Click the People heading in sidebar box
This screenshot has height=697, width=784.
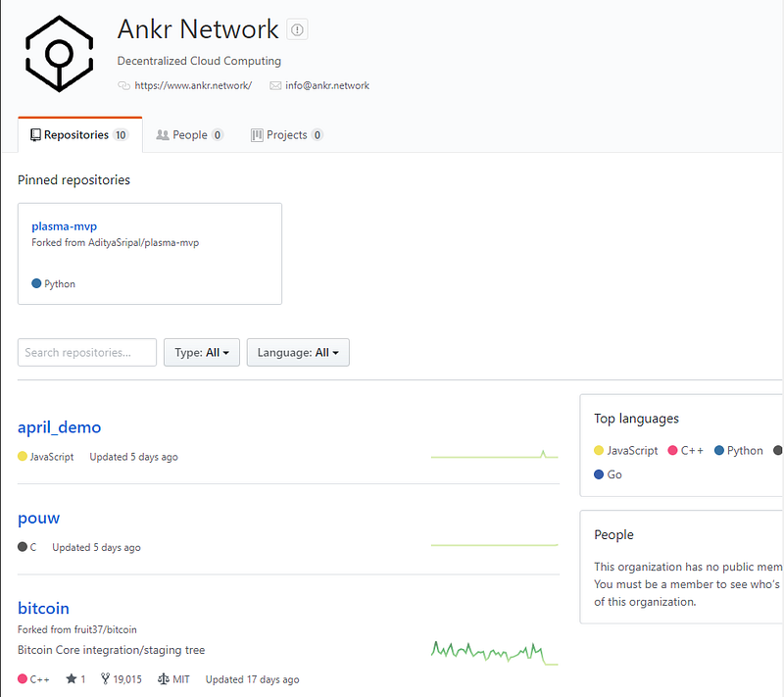pyautogui.click(x=613, y=535)
